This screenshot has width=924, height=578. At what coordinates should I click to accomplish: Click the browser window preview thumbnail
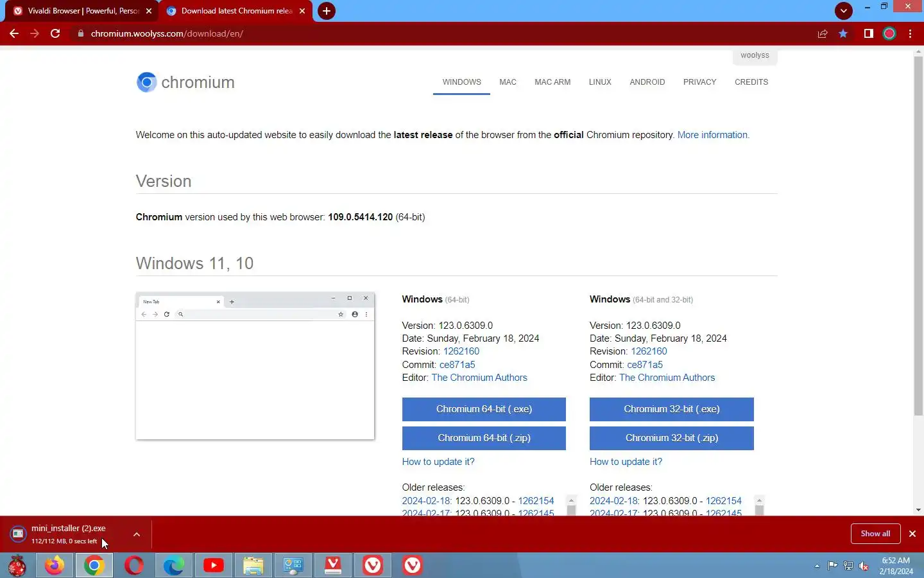click(255, 366)
